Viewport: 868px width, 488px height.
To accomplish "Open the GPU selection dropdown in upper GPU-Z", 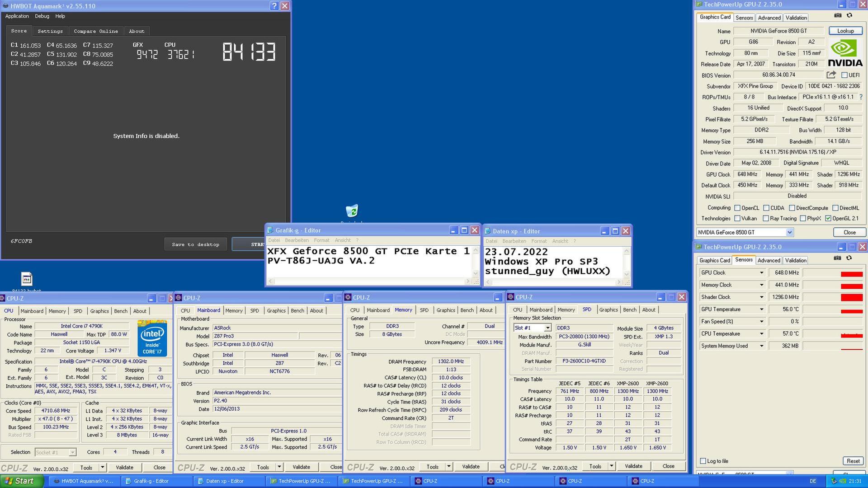I will coord(789,232).
